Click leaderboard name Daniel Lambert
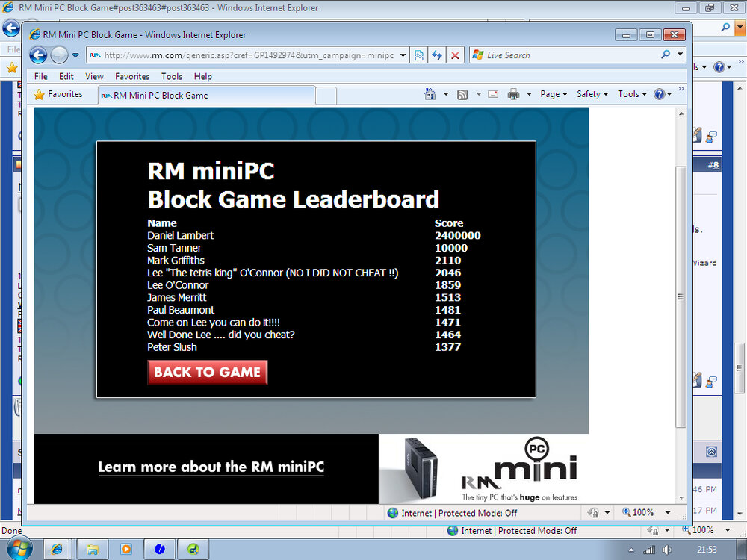Image resolution: width=747 pixels, height=560 pixels. [181, 236]
